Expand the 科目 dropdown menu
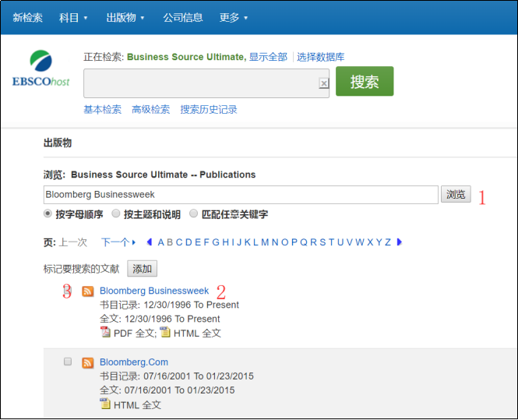The width and height of the screenshot is (518, 420). pos(73,17)
